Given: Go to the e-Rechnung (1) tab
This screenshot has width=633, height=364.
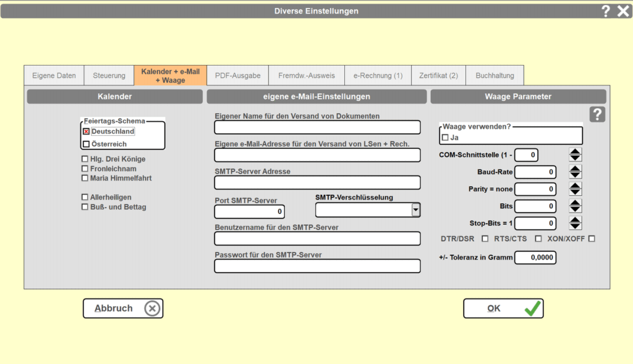Looking at the screenshot, I should [378, 75].
